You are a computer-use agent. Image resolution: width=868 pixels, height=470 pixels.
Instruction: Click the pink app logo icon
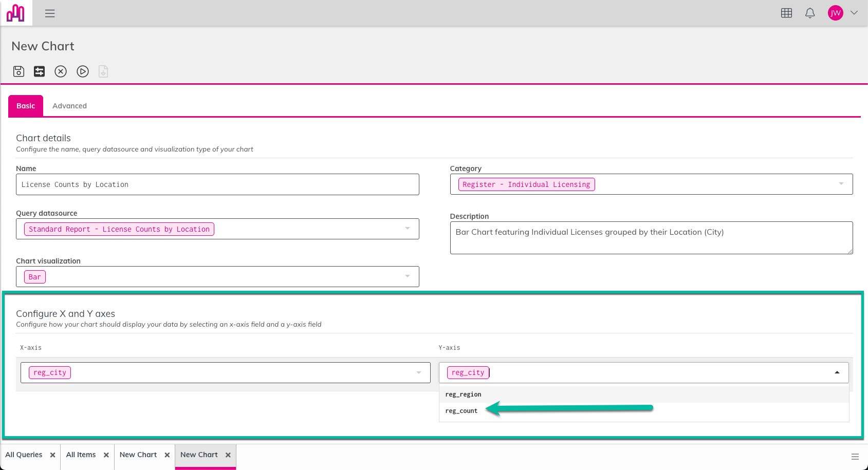click(x=15, y=13)
